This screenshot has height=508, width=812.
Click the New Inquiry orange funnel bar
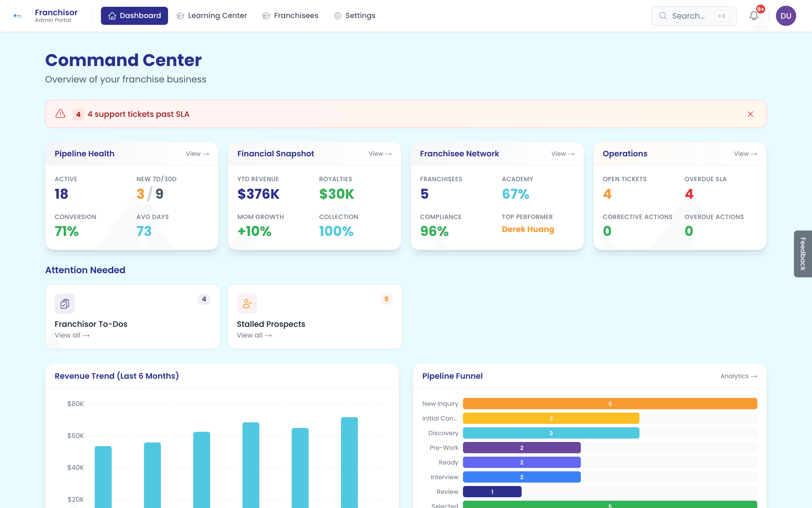pos(610,404)
